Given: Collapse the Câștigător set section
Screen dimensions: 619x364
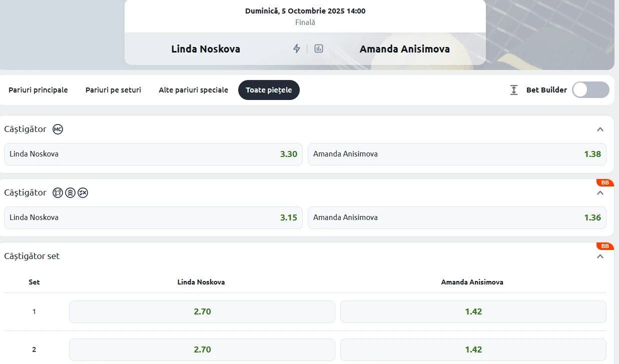Looking at the screenshot, I should point(600,256).
